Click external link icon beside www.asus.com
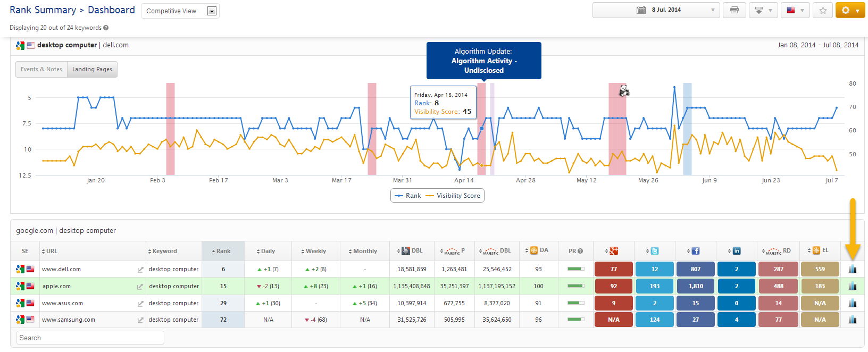This screenshot has height=352, width=868. (x=140, y=304)
